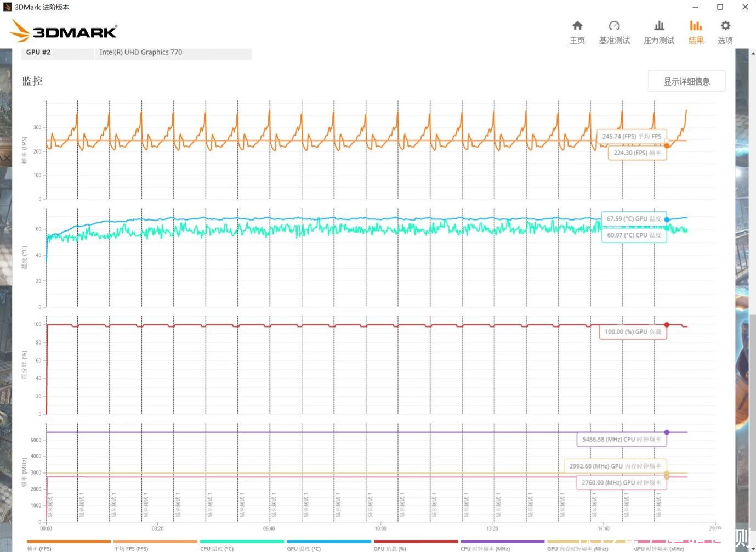Toggle the GPU 时钟频率 (MHz) legend series
The height and width of the screenshot is (552, 756).
point(675,545)
